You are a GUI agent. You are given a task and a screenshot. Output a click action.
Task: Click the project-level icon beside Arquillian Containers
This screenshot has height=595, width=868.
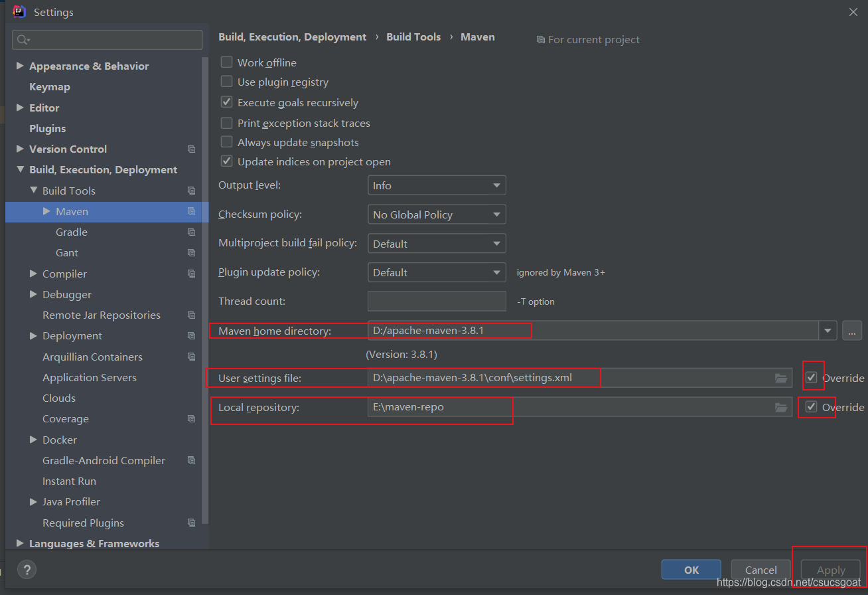[191, 357]
